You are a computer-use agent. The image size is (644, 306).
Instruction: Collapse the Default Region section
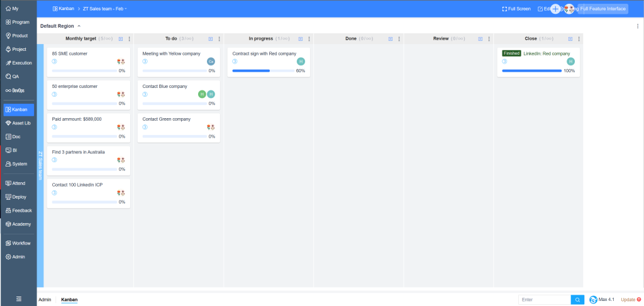click(79, 26)
